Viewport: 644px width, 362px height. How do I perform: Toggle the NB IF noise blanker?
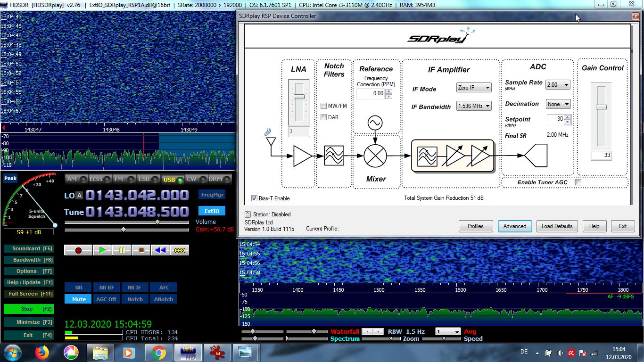point(134,288)
